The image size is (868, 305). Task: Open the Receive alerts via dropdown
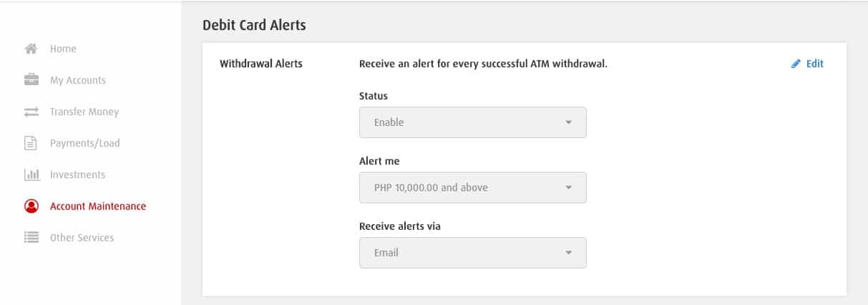pyautogui.click(x=472, y=253)
